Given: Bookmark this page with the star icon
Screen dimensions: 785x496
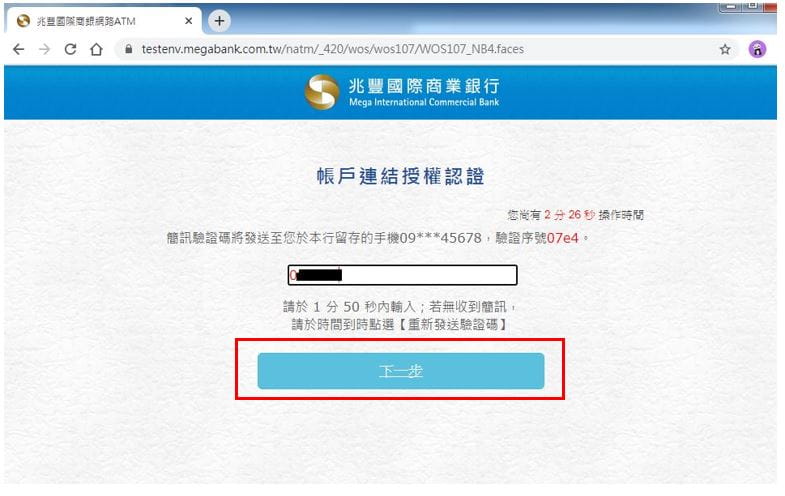Looking at the screenshot, I should coord(725,49).
